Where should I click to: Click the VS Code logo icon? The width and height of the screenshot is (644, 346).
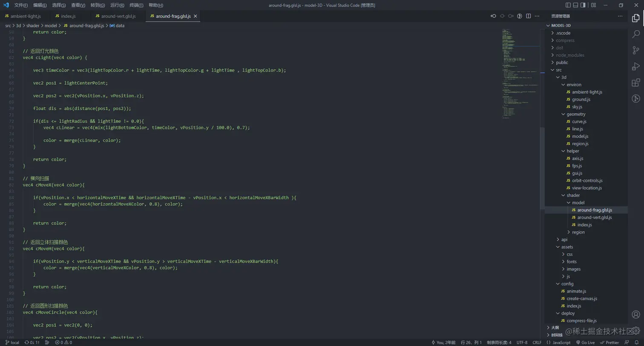[6, 5]
